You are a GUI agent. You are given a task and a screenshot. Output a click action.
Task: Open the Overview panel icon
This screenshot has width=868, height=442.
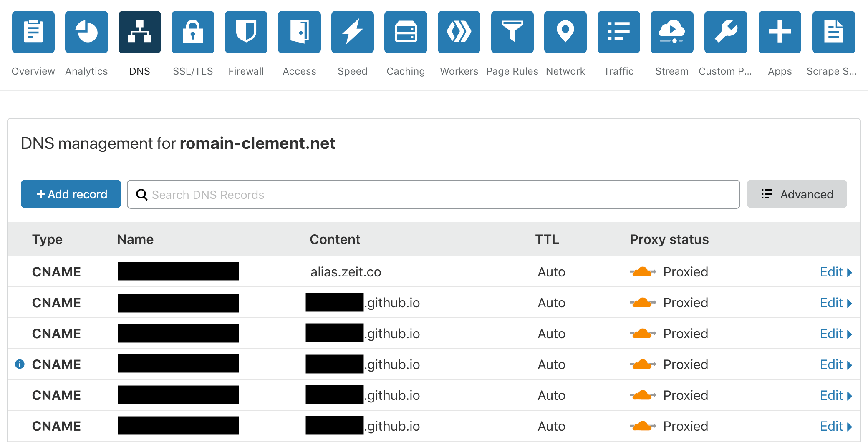(x=33, y=32)
